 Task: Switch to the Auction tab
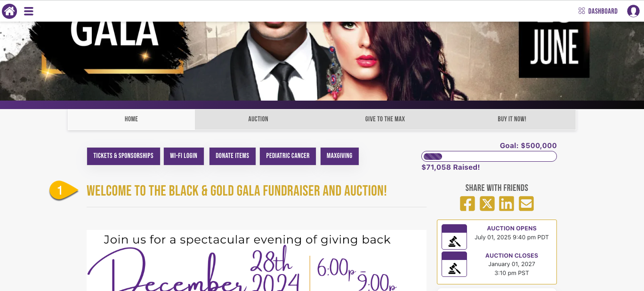pyautogui.click(x=258, y=119)
